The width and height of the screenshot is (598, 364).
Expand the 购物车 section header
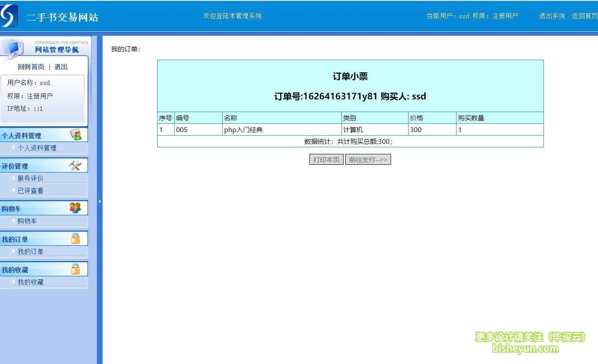point(44,208)
